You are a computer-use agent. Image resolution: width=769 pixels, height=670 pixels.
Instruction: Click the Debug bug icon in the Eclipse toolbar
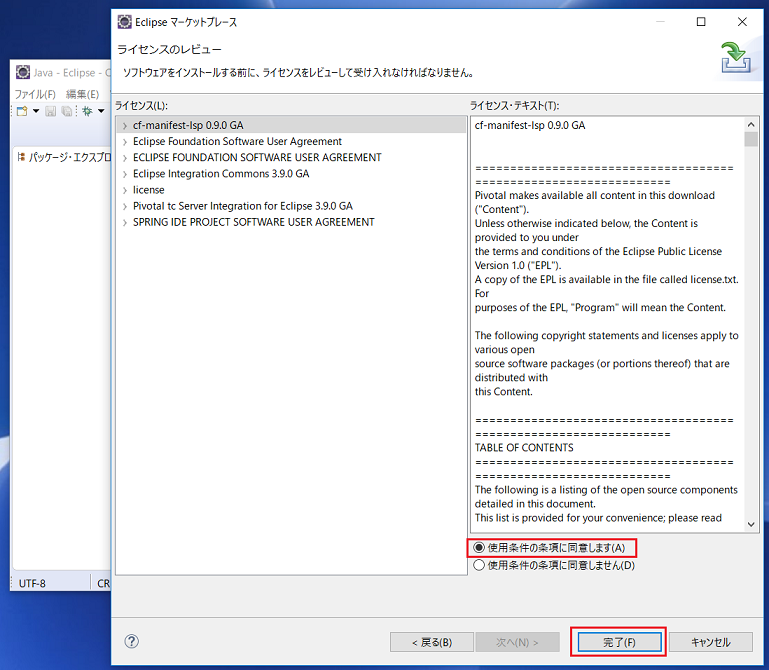[x=87, y=111]
